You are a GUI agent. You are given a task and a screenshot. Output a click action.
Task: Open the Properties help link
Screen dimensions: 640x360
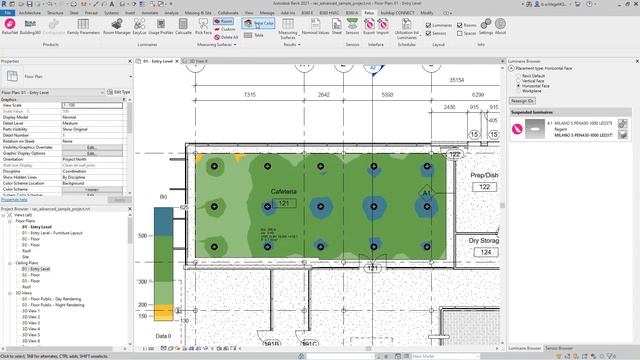click(14, 200)
